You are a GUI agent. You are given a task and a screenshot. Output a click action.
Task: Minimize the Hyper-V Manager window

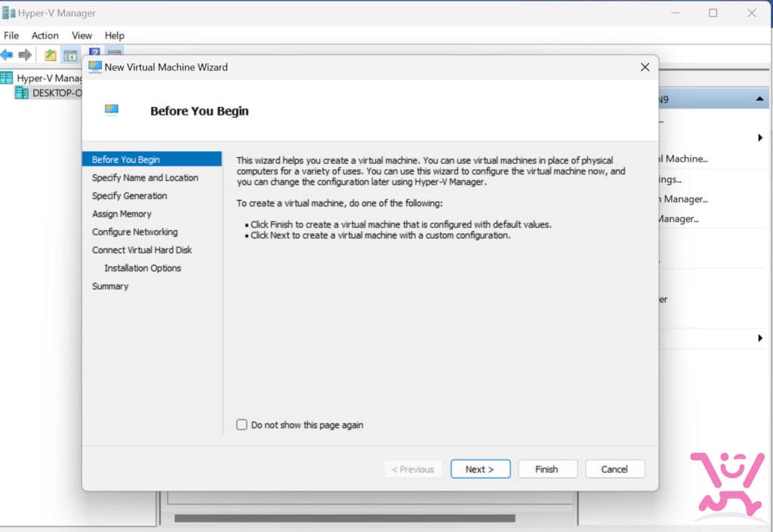click(x=676, y=13)
